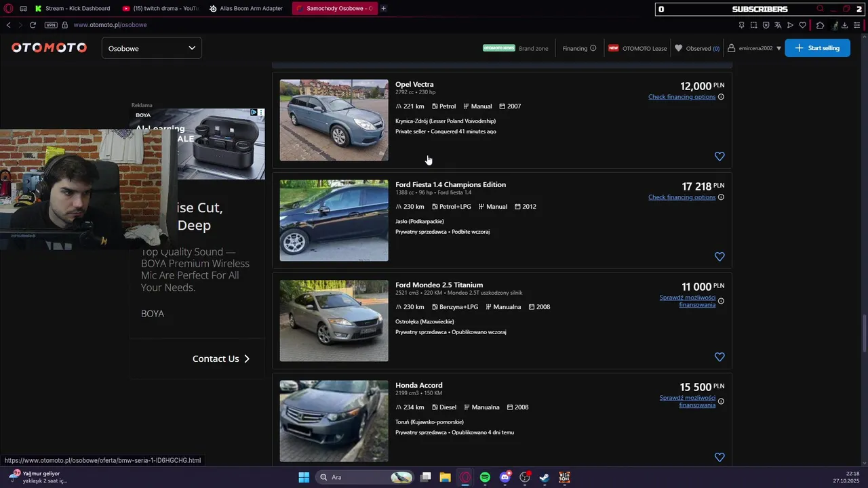This screenshot has width=868, height=488.
Task: Check financing options for Ford Fiesta
Action: click(x=682, y=197)
